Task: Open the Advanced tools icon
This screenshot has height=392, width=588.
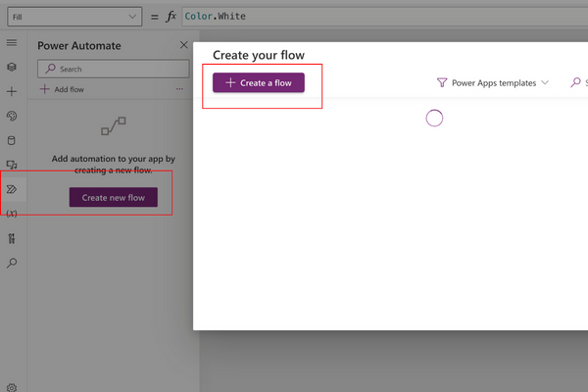Action: click(x=12, y=238)
